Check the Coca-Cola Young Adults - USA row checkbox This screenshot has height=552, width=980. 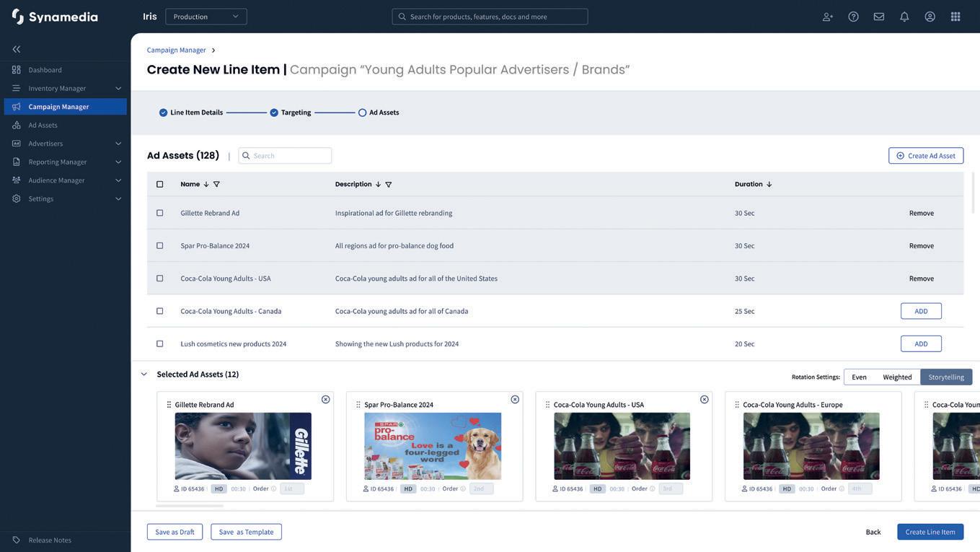(x=160, y=279)
